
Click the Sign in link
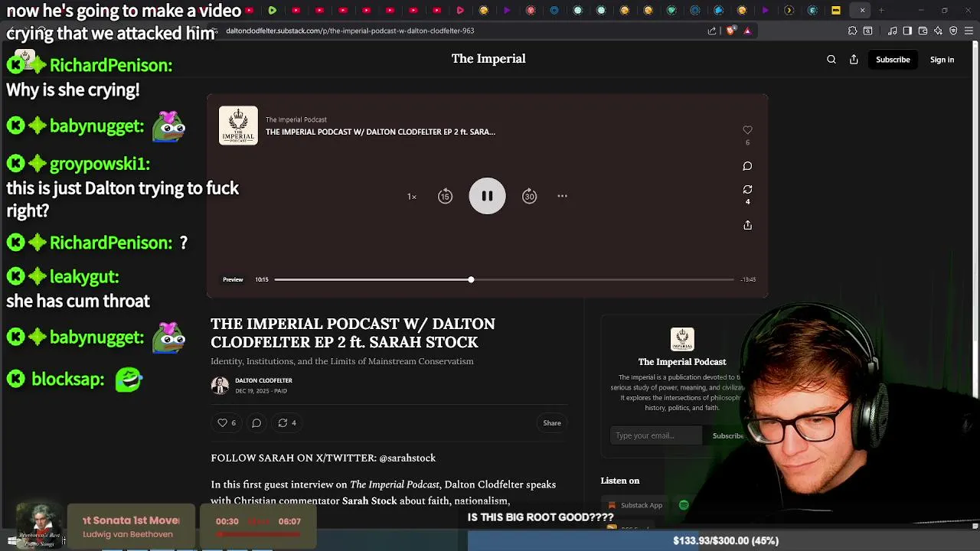[x=942, y=60]
